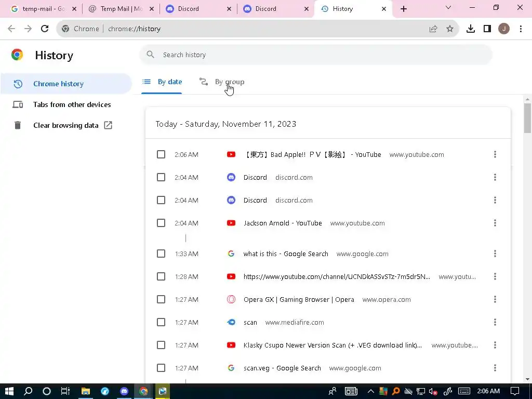Open the scan.veg - Google Search link
The height and width of the screenshot is (399, 532).
282,368
